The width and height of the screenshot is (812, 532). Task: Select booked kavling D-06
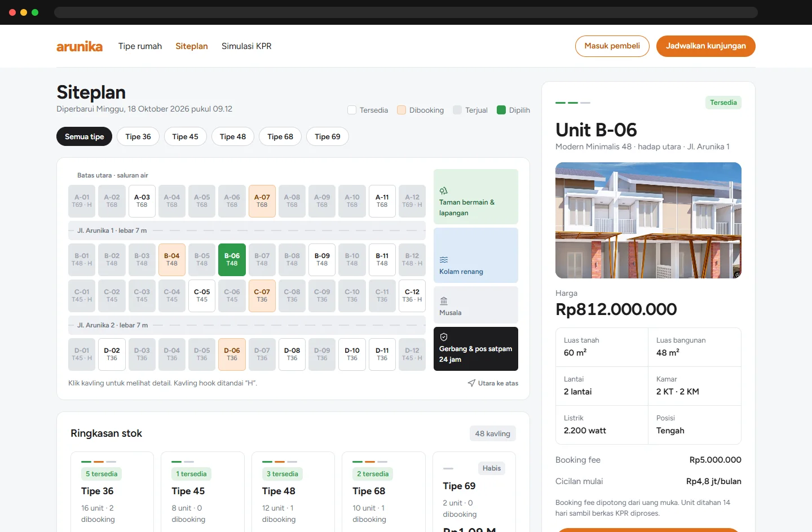[232, 354]
